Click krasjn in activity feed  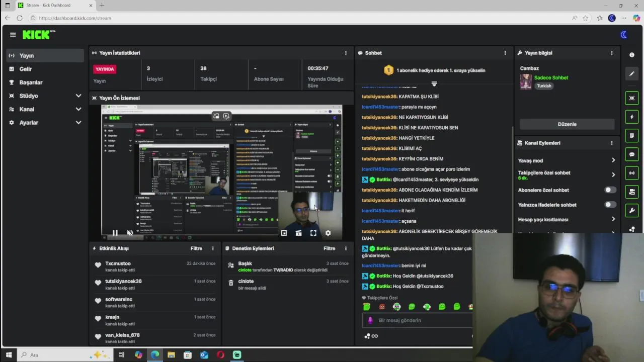pyautogui.click(x=112, y=317)
